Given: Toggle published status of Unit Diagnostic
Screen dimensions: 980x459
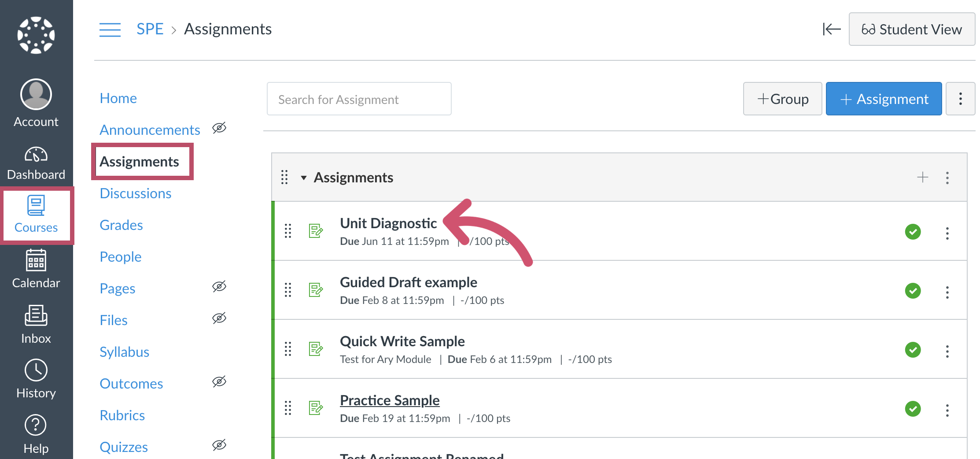Looking at the screenshot, I should (x=913, y=232).
